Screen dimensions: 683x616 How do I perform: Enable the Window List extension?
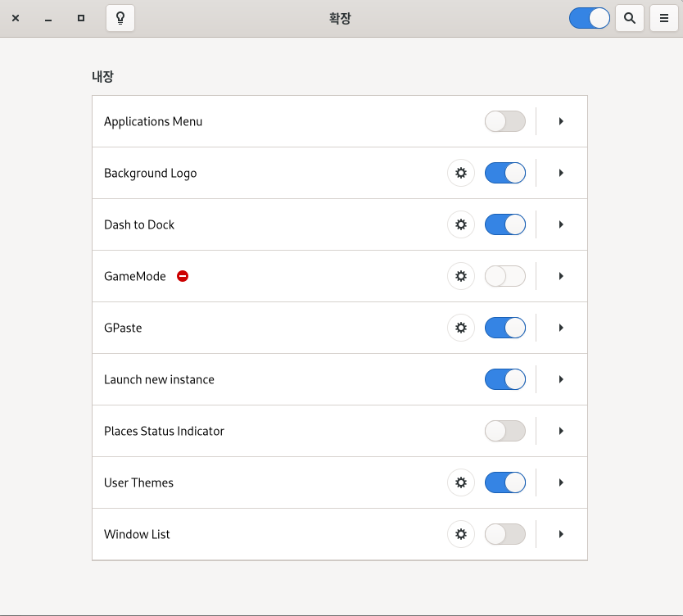point(504,534)
